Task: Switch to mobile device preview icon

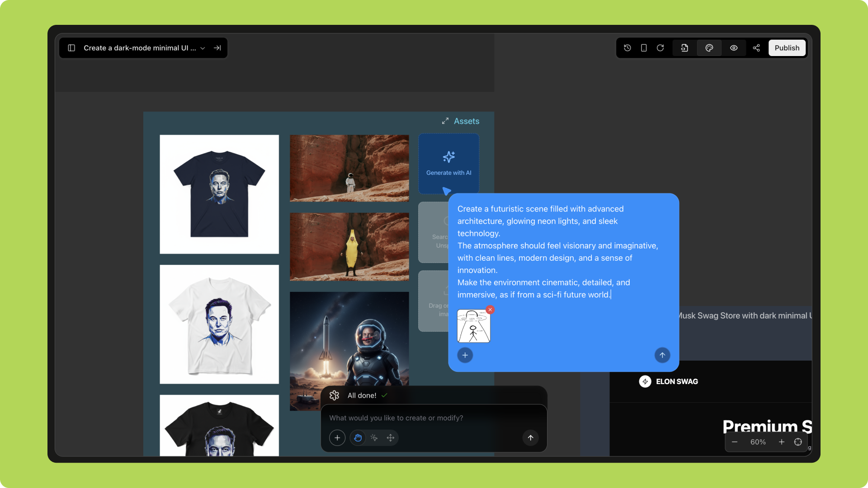Action: click(644, 48)
